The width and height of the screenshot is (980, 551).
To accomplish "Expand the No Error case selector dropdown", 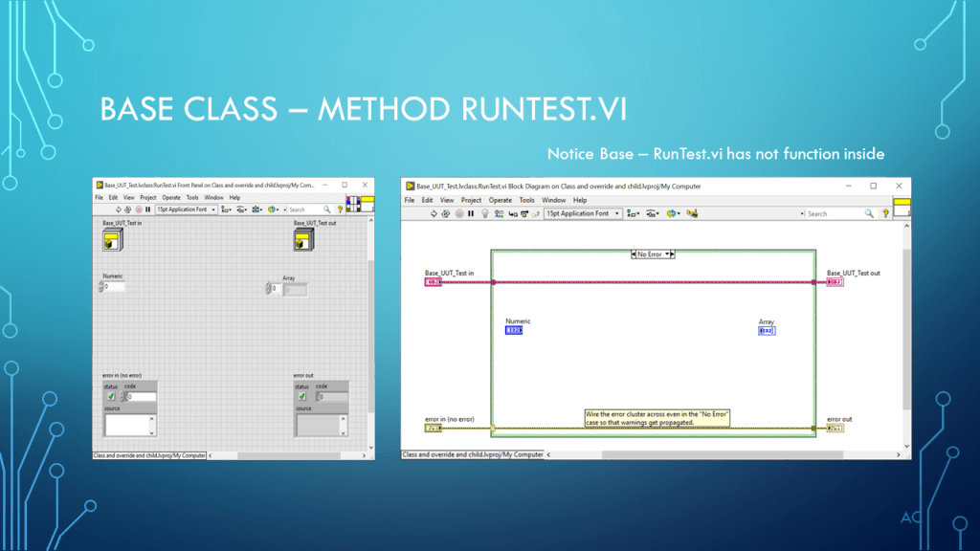I will tap(671, 254).
